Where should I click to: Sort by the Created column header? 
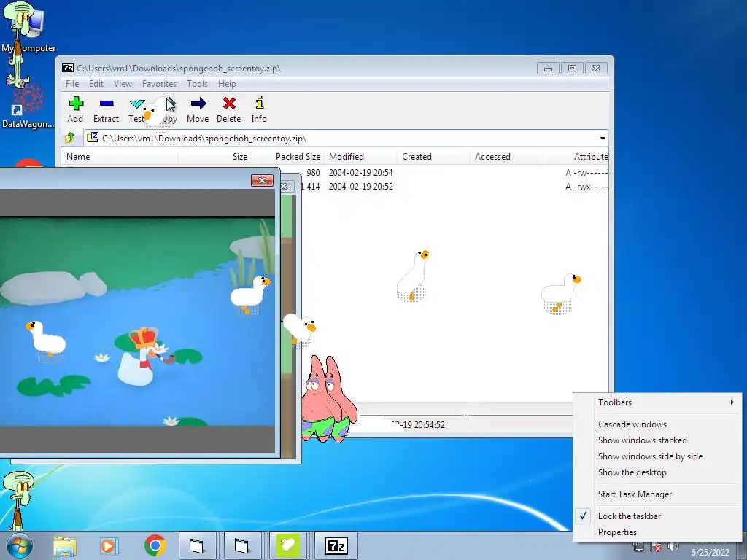click(x=433, y=157)
